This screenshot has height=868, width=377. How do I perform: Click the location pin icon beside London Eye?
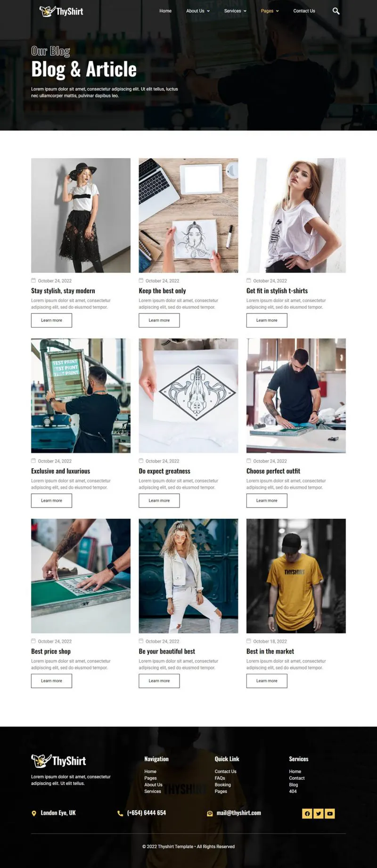click(x=34, y=813)
